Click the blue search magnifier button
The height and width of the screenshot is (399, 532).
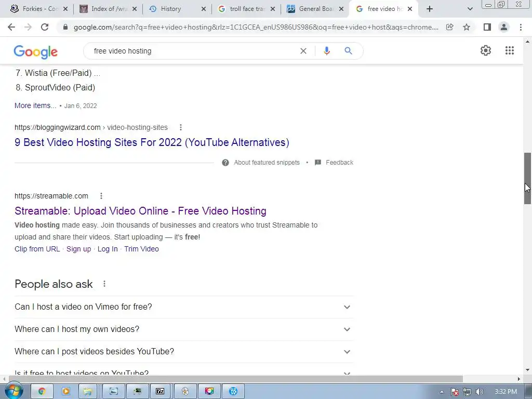coord(348,51)
